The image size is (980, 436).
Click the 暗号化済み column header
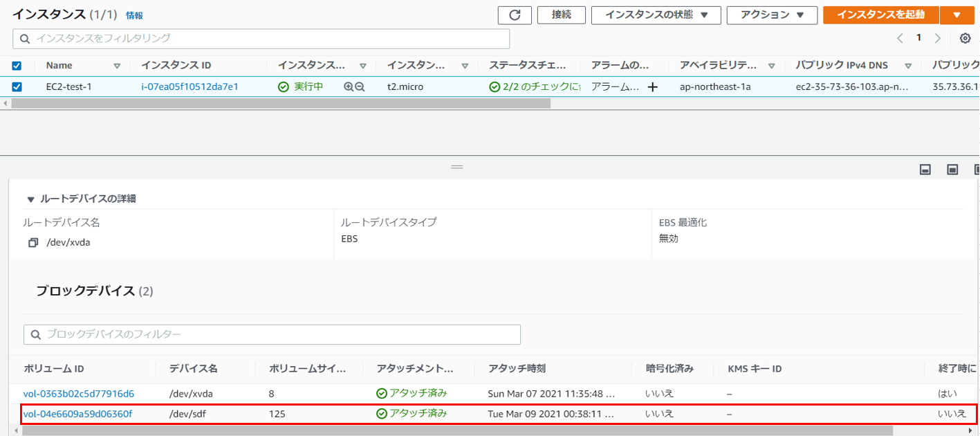[x=669, y=369]
